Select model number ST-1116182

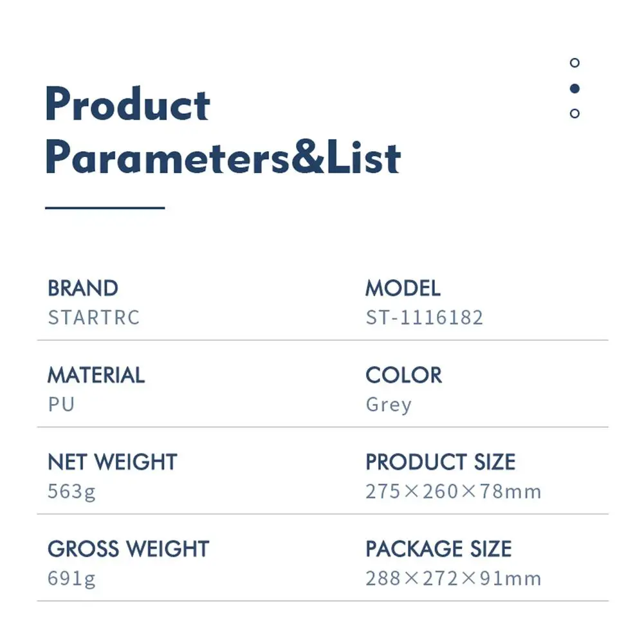click(424, 317)
